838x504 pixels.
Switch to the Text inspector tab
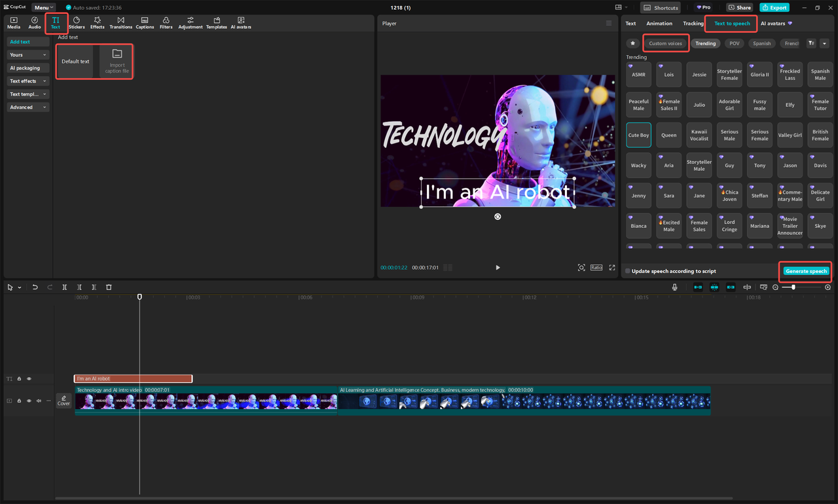(x=630, y=24)
